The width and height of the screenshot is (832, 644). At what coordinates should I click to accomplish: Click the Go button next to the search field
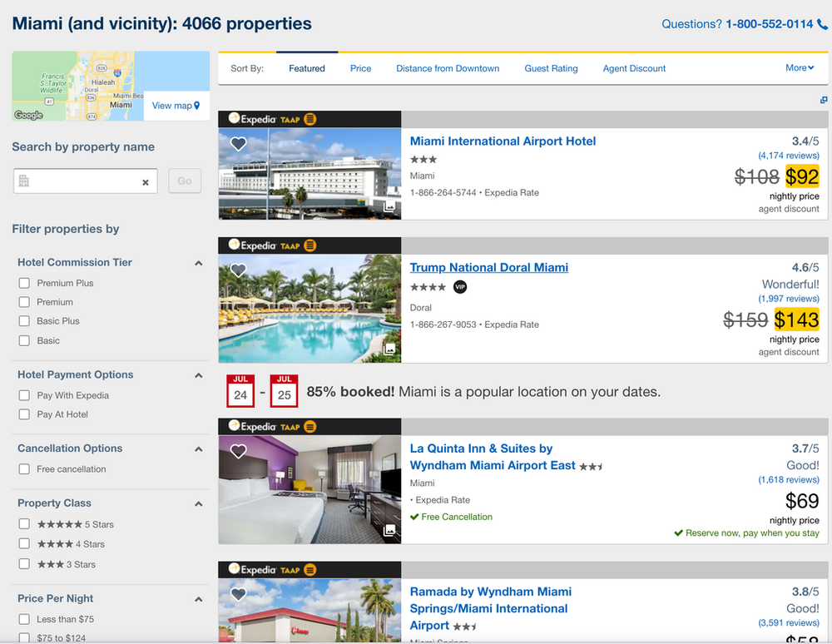184,181
